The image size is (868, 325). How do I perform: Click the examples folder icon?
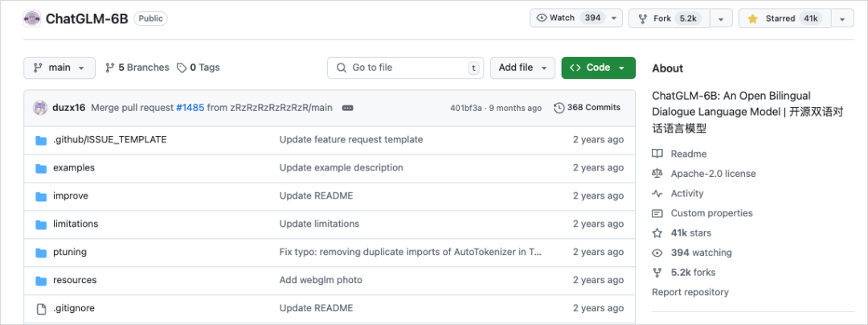[x=42, y=168]
